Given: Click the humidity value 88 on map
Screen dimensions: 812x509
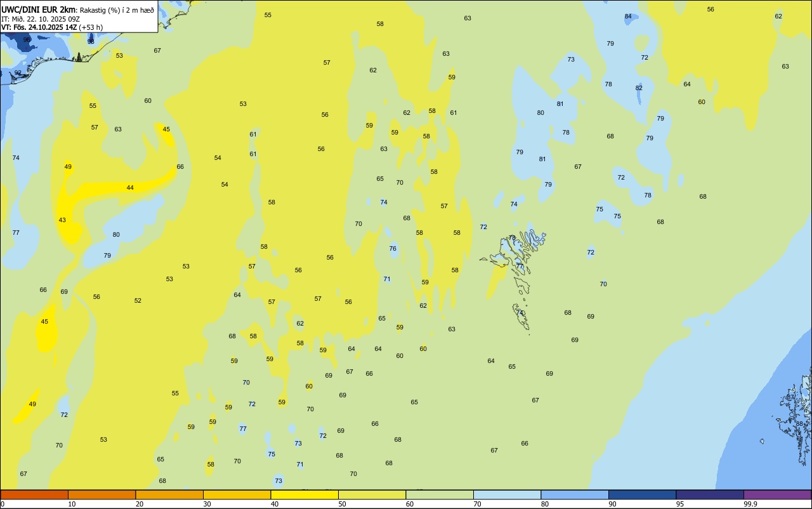Looking at the screenshot, I should 799,424.
